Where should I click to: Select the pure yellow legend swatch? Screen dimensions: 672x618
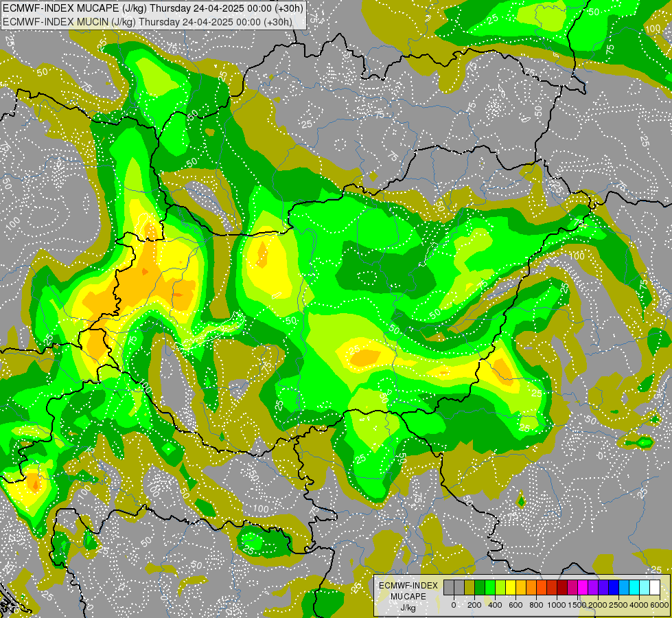[x=511, y=588]
